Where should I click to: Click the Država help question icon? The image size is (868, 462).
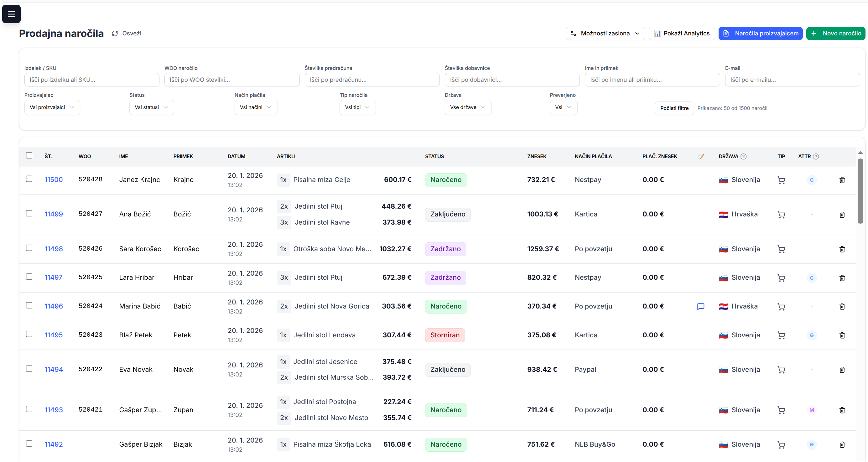(744, 156)
